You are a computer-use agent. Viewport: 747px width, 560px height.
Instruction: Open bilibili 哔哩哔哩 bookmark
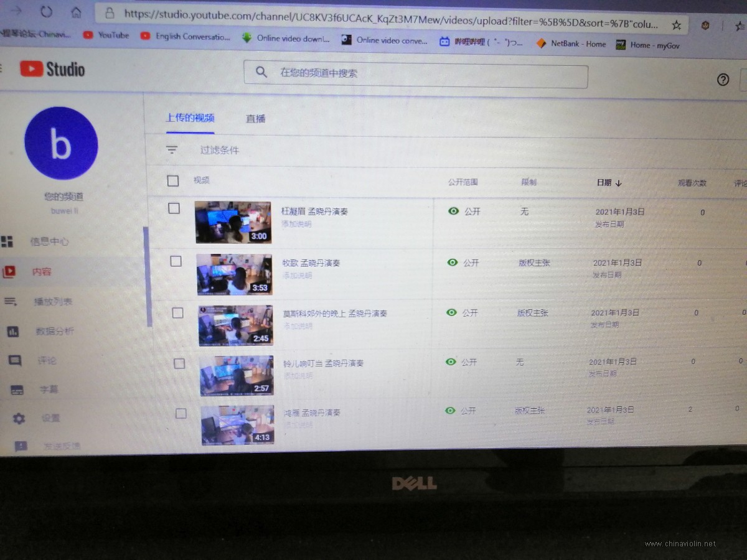pyautogui.click(x=481, y=42)
